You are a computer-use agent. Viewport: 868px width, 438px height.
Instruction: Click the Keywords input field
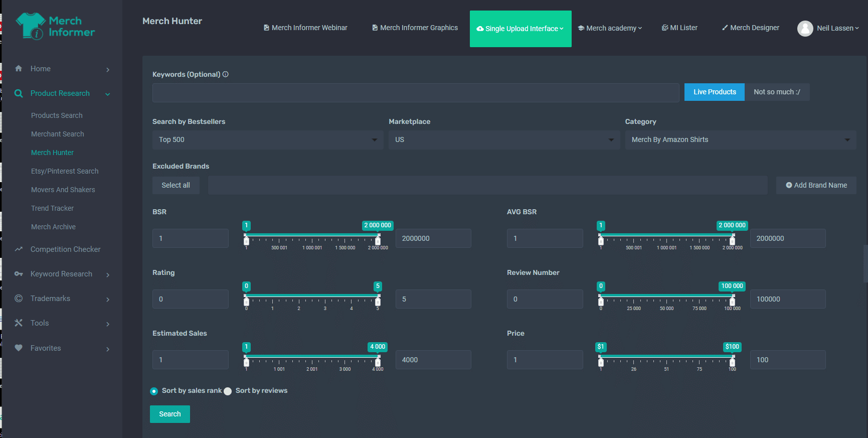tap(416, 93)
